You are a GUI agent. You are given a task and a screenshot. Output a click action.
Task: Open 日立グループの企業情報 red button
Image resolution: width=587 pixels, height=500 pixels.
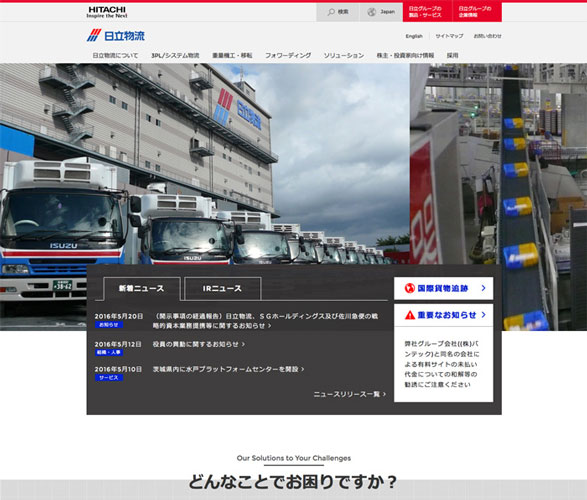[477, 12]
